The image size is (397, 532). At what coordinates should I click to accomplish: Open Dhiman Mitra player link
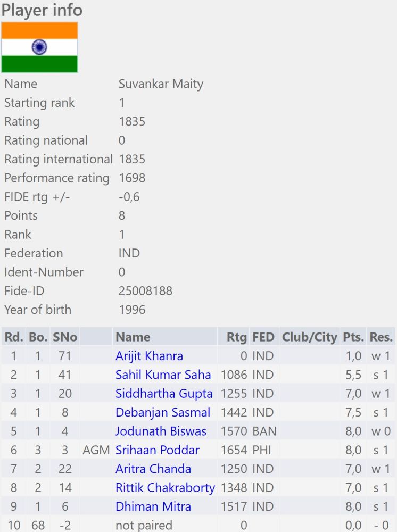tap(153, 506)
